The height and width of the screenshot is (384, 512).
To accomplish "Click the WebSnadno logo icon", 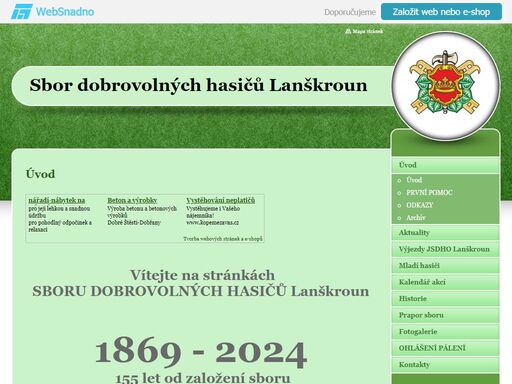I will 21,12.
